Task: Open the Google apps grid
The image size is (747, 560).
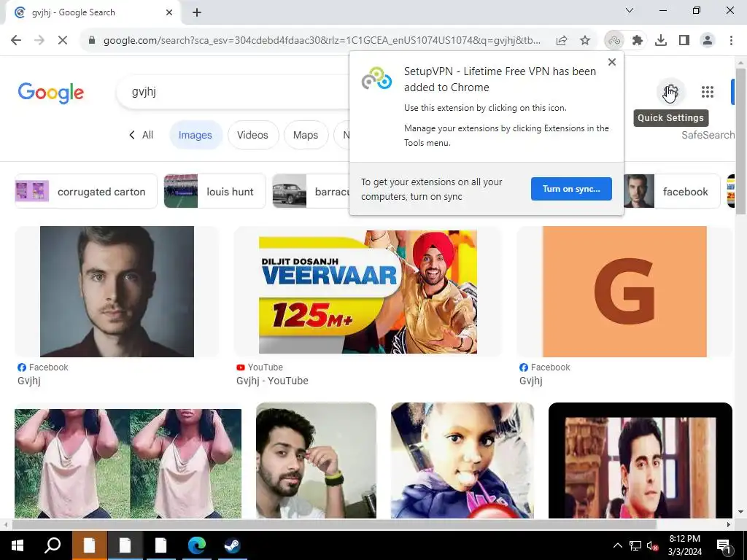Action: point(708,92)
